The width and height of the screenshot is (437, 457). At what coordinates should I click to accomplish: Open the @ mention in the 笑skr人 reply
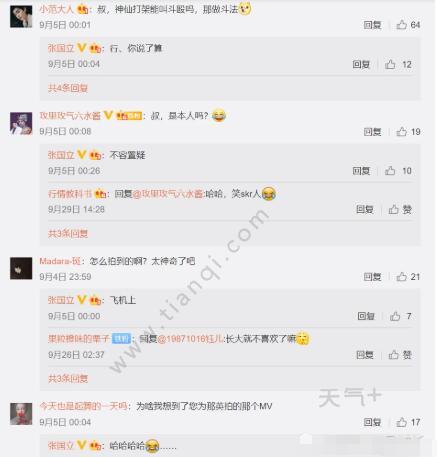(168, 194)
